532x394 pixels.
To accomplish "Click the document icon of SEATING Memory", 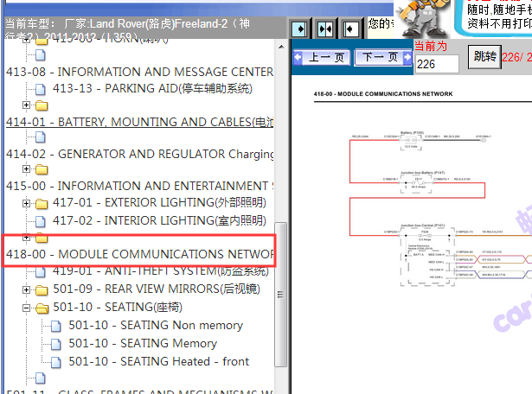I will tap(56, 344).
